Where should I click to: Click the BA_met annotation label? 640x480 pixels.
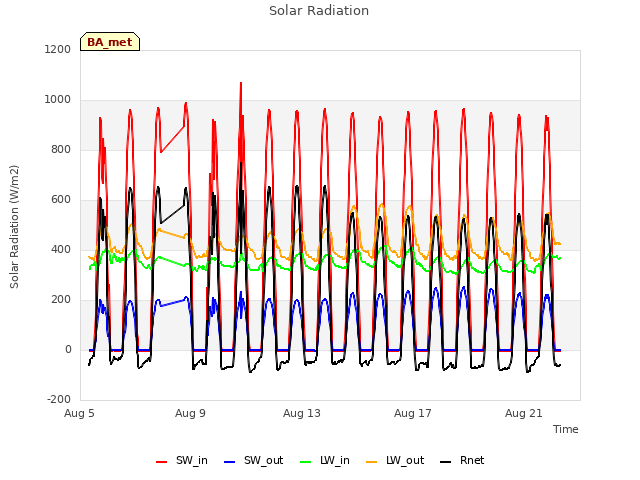[110, 42]
